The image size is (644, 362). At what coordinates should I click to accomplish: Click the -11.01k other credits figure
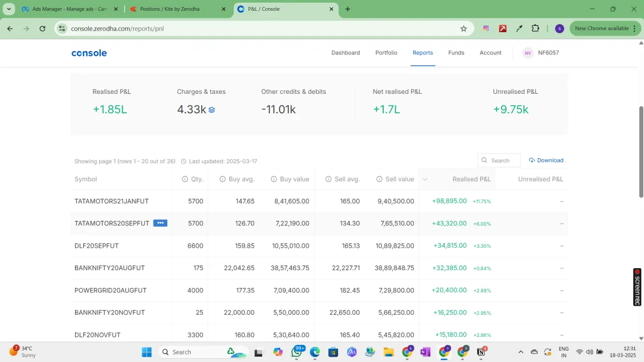(x=279, y=109)
